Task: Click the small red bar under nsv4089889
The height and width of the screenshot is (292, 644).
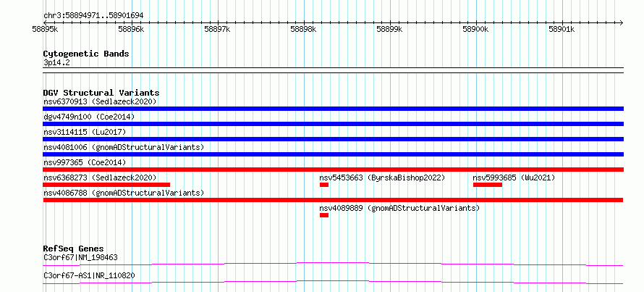Action: pyautogui.click(x=324, y=215)
